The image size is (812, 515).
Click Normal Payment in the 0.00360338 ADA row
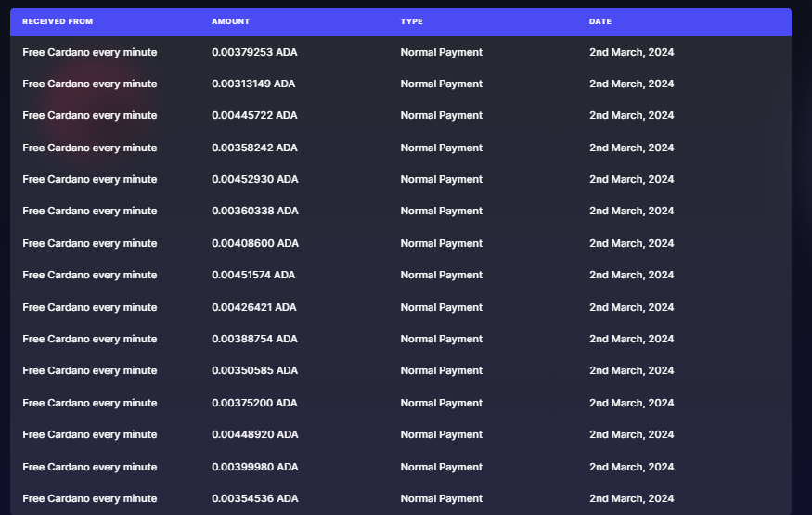[x=441, y=212]
